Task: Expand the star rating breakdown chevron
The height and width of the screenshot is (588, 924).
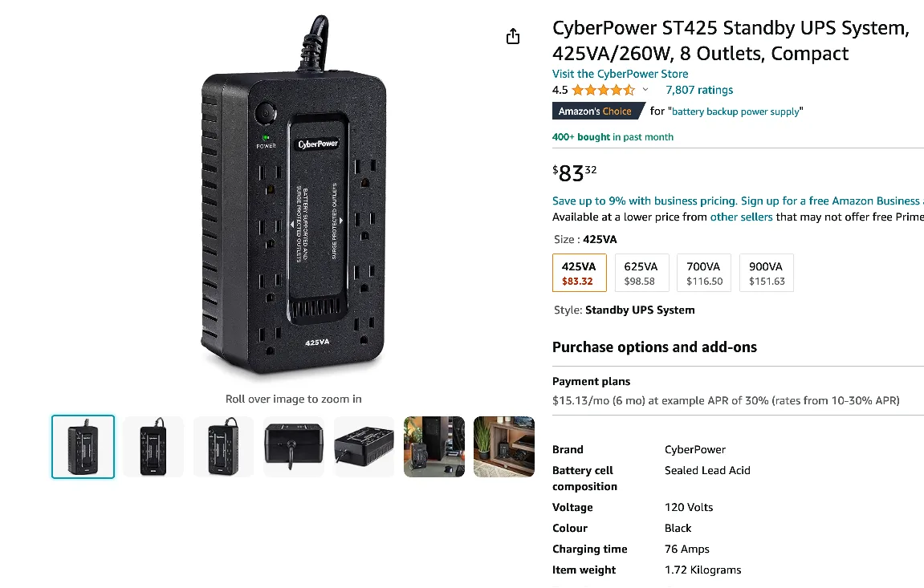Action: [646, 90]
